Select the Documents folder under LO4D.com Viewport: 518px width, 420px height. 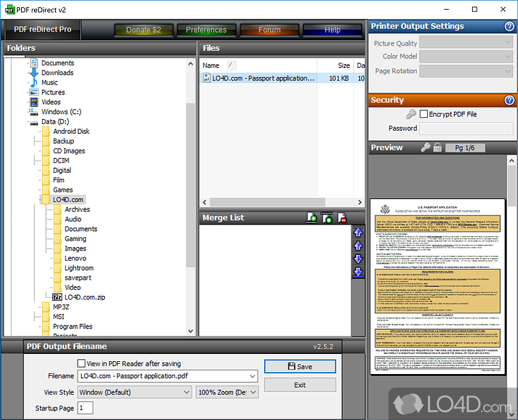click(x=81, y=229)
